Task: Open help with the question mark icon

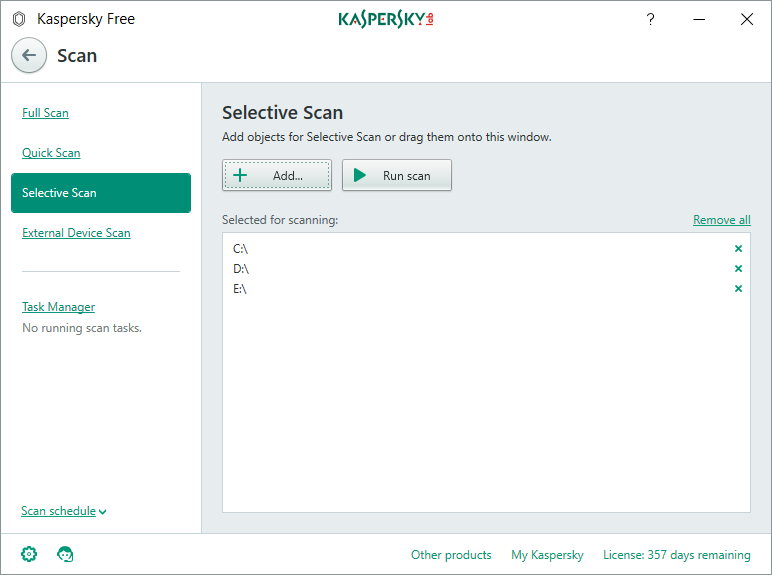Action: click(650, 19)
